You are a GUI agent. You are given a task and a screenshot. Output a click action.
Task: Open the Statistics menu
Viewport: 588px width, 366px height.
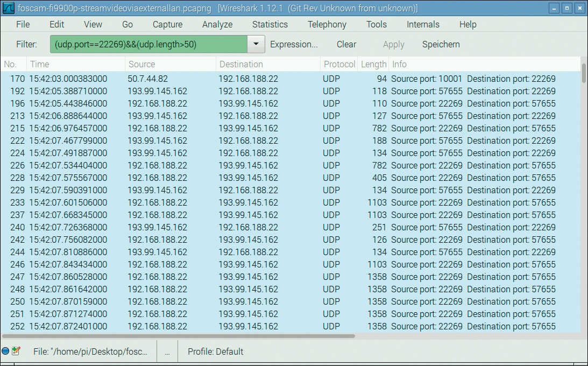pyautogui.click(x=270, y=24)
